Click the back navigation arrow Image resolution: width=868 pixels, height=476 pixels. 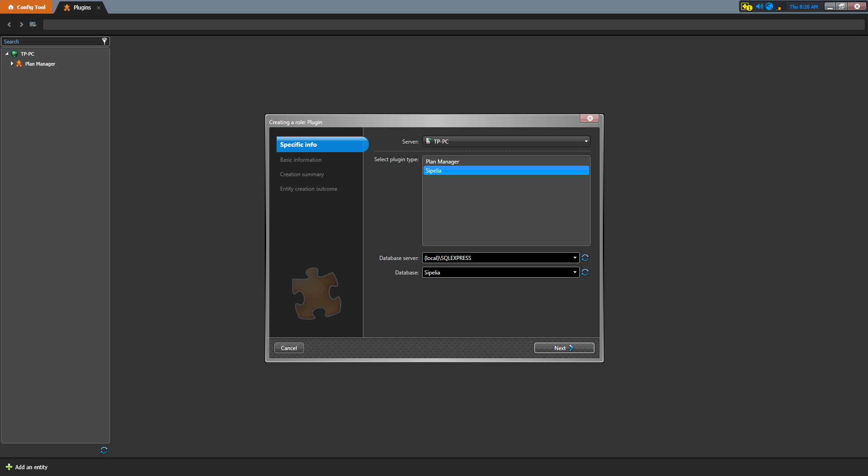(9, 24)
